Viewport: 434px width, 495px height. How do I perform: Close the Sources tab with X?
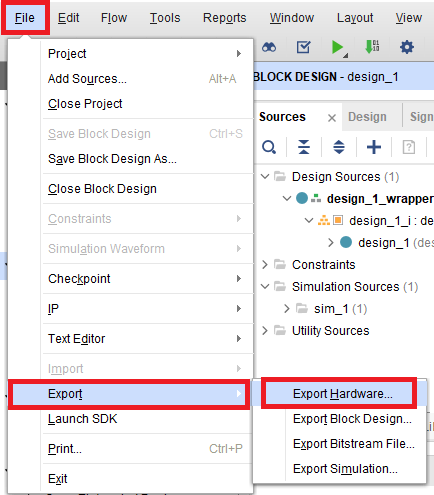[x=332, y=118]
